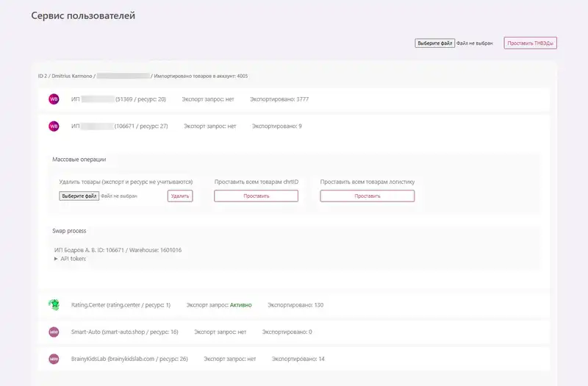588x386 pixels.
Task: Click Экспорт запрос: нет in the 51369 row
Action: pos(208,99)
